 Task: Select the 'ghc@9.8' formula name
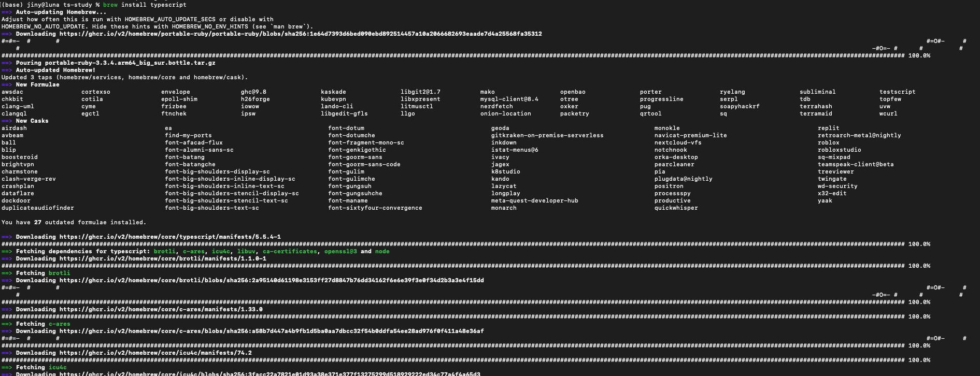coord(253,92)
